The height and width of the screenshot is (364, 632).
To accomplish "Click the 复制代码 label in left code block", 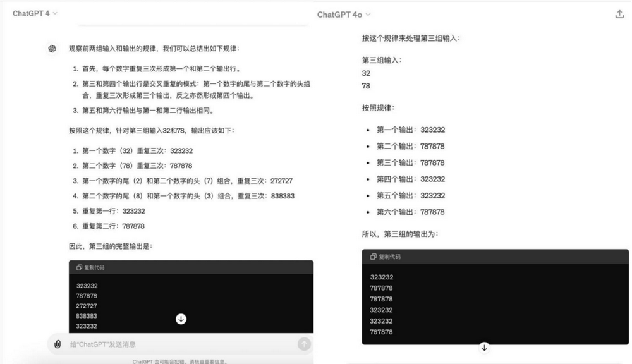I will 94,267.
